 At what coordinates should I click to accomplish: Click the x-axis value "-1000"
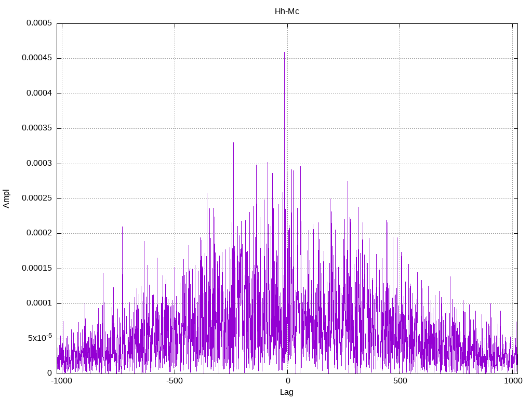(x=62, y=381)
